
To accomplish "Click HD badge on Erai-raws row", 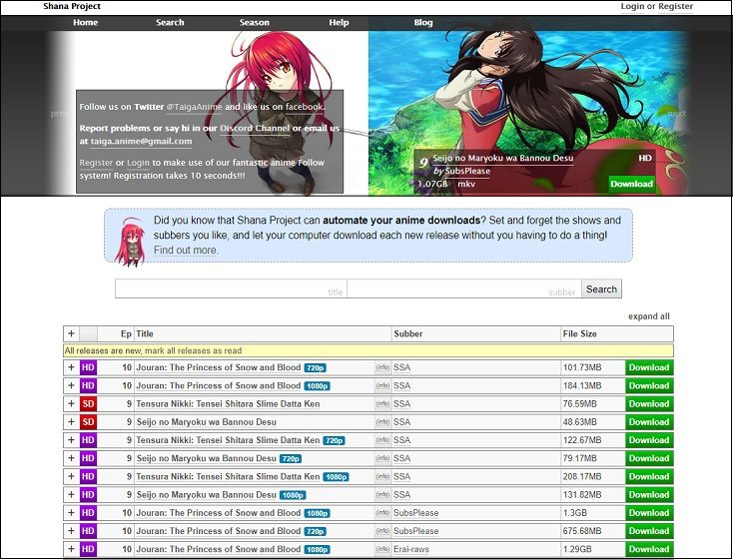I will [x=88, y=549].
